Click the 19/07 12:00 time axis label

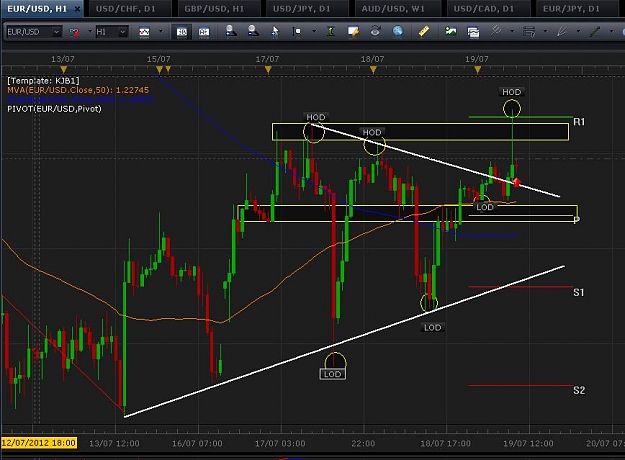click(528, 443)
